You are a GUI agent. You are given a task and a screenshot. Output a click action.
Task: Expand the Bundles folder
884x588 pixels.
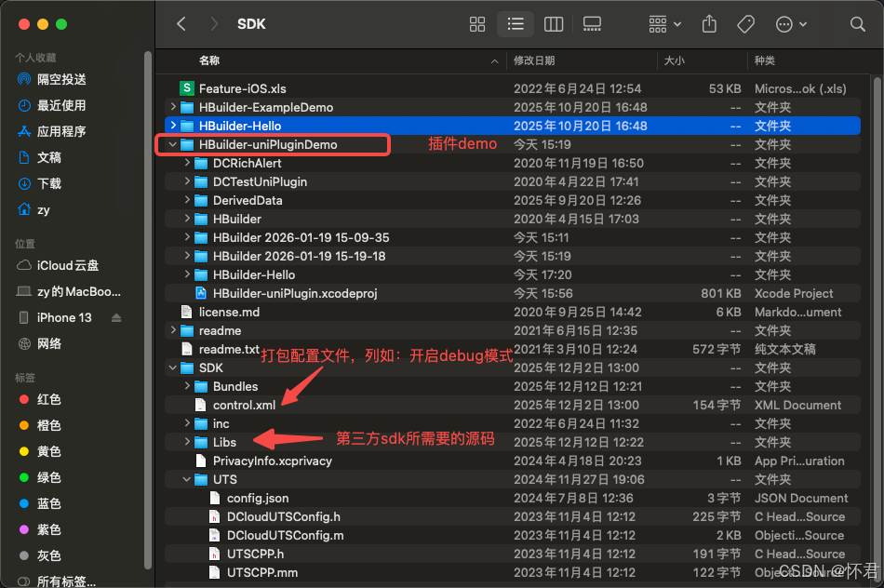[x=187, y=385]
